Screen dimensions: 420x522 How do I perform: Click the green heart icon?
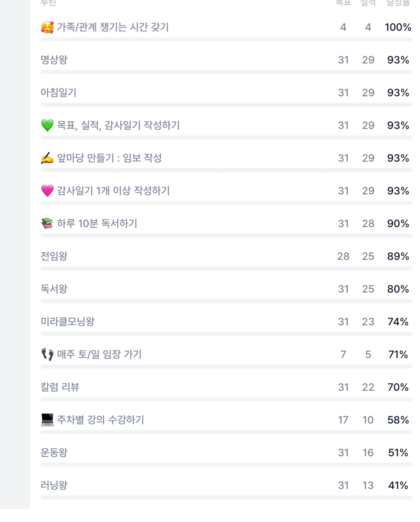[47, 125]
